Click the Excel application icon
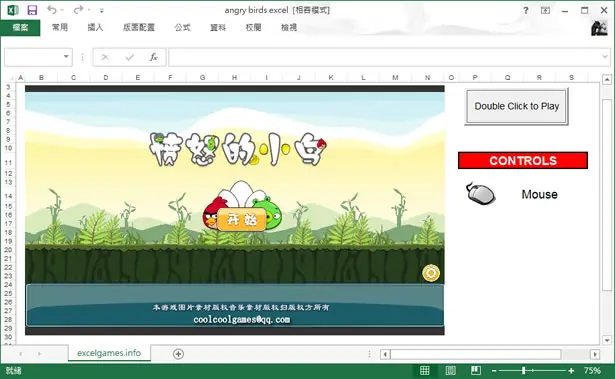This screenshot has height=379, width=615. click(x=13, y=10)
